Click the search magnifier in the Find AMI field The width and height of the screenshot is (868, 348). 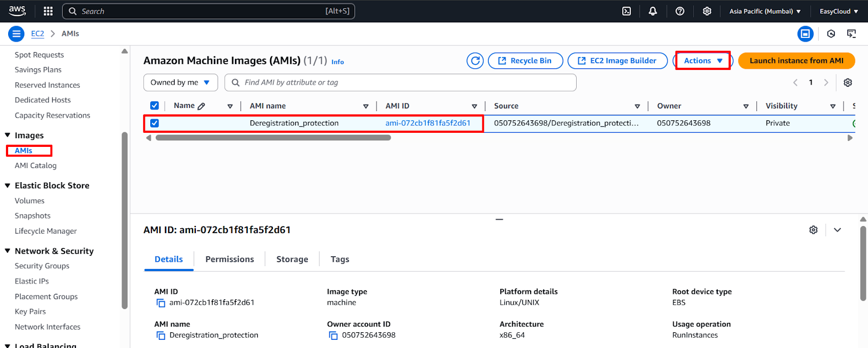(x=235, y=82)
